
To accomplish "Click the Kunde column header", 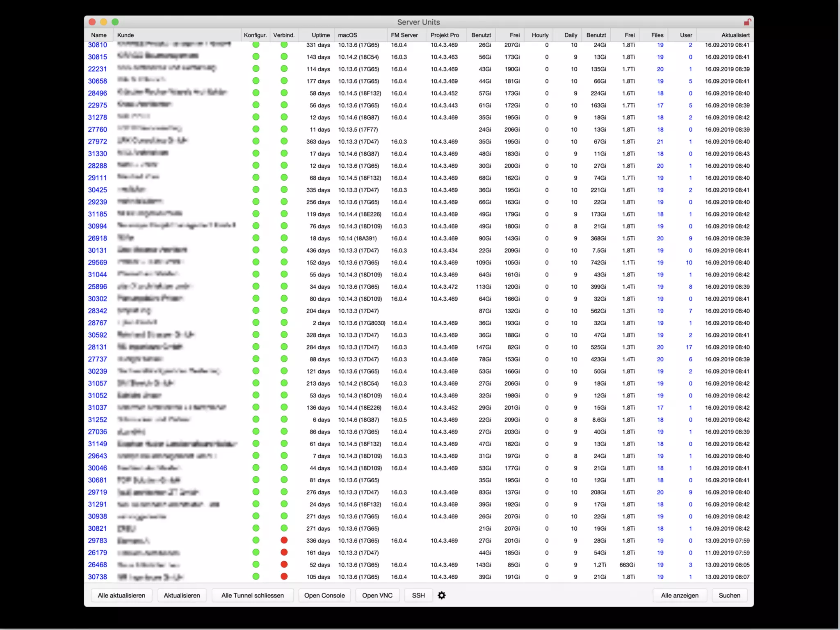I will tap(126, 35).
